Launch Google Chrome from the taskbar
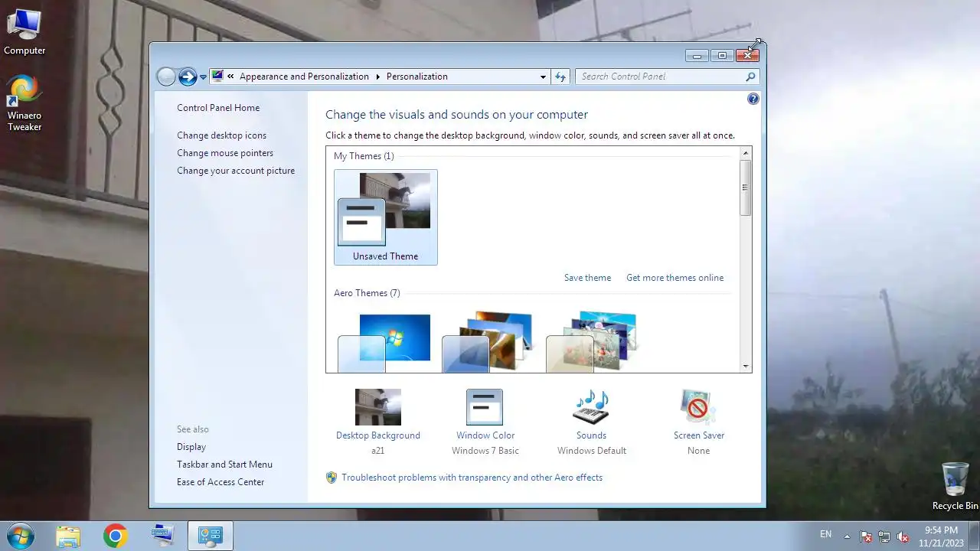Image resolution: width=980 pixels, height=551 pixels. [x=116, y=536]
